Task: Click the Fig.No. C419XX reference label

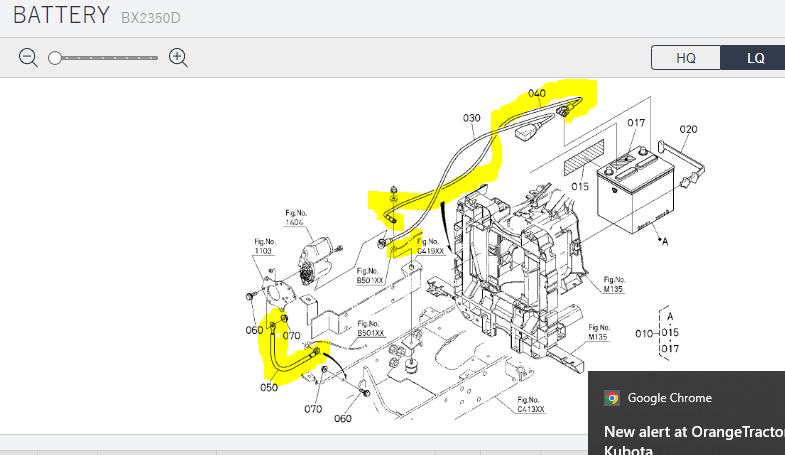Action: click(x=430, y=246)
